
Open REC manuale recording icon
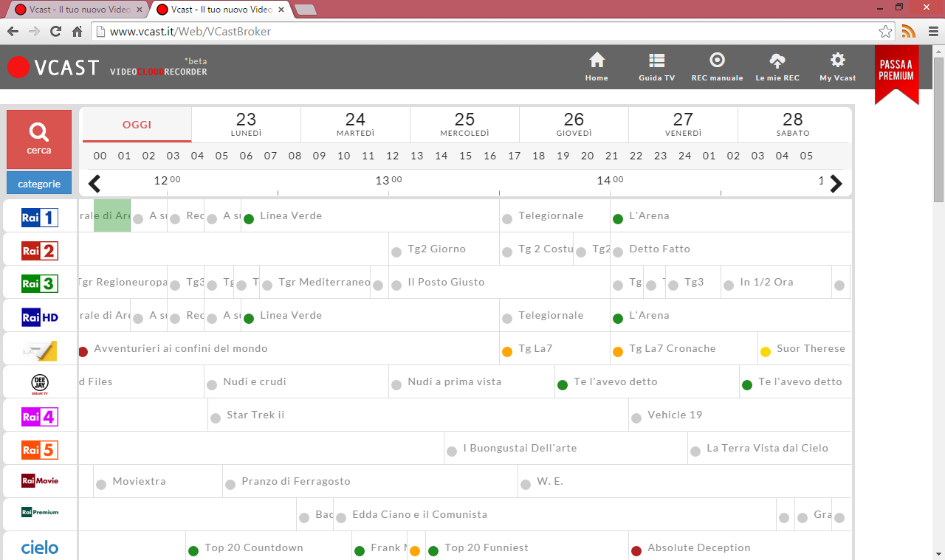tap(717, 60)
